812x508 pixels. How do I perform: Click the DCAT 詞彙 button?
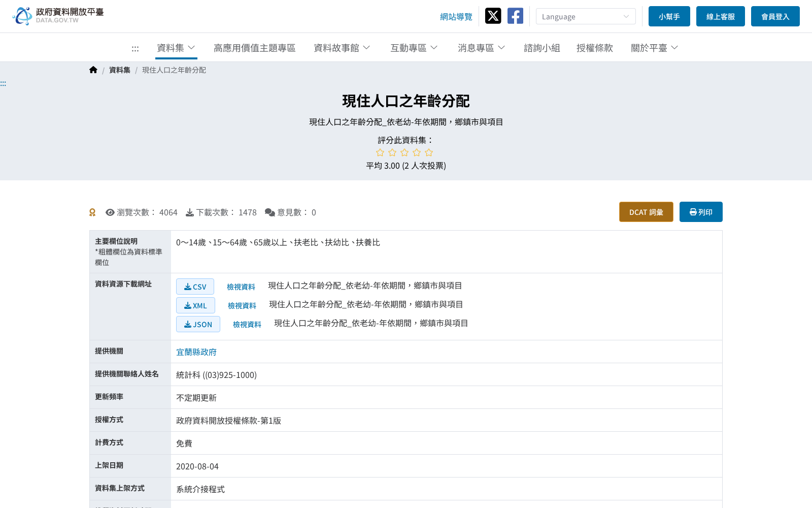click(646, 212)
